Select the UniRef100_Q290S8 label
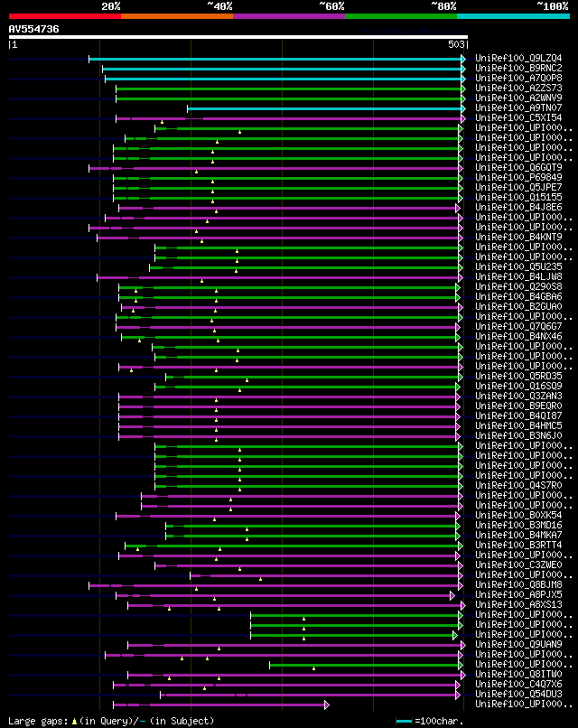 click(518, 286)
